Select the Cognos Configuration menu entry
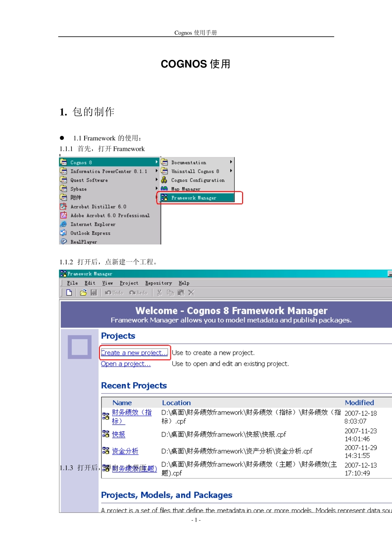The height and width of the screenshot is (555, 392). tap(197, 180)
